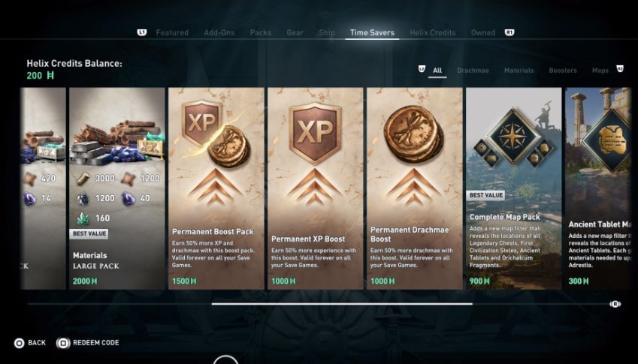The width and height of the screenshot is (638, 364).
Task: Click the horizontal scroll bar under items
Action: (342, 304)
